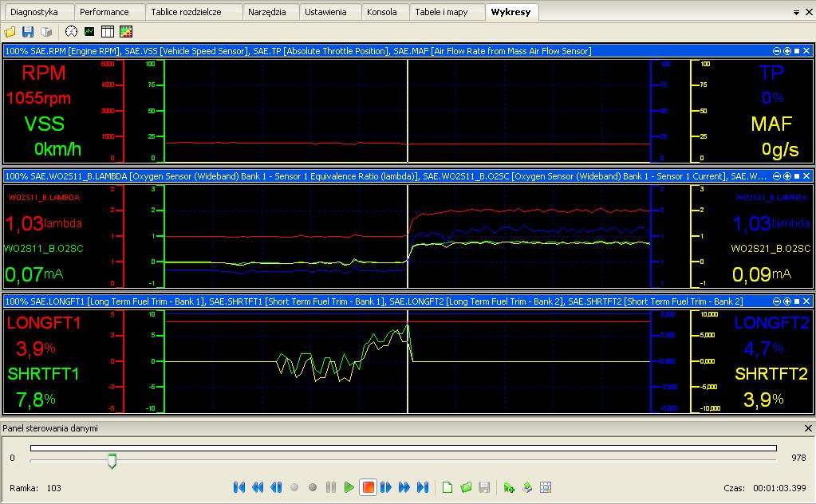Click the gauge dial icon in toolbar
816x504 pixels.
click(71, 32)
